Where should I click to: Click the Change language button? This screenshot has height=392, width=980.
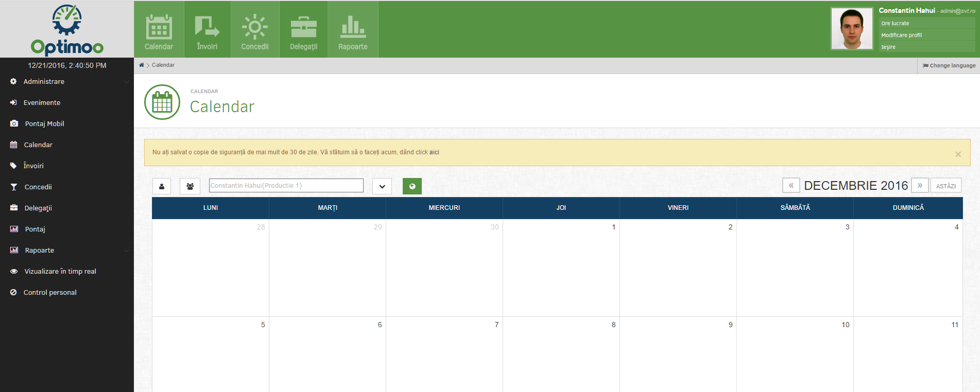pos(949,65)
